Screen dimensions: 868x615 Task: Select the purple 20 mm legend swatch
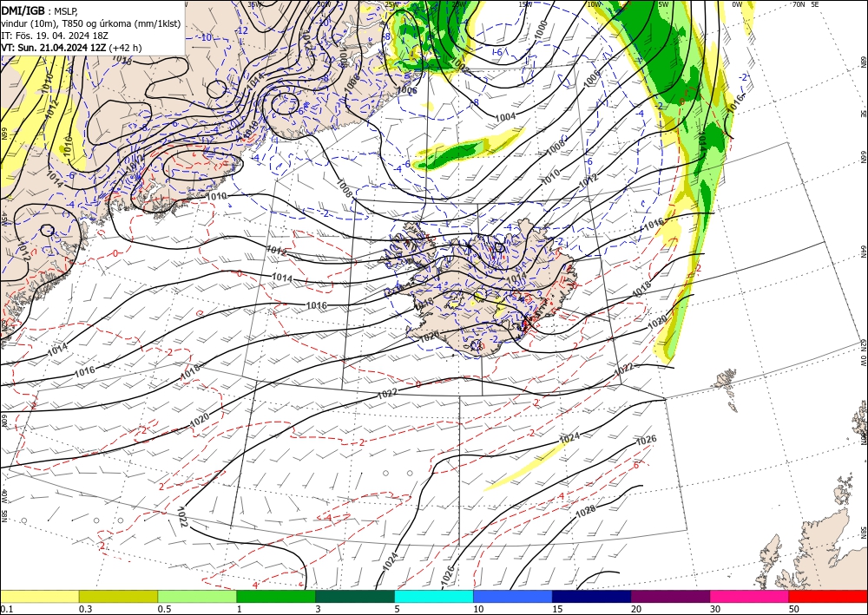670,596
